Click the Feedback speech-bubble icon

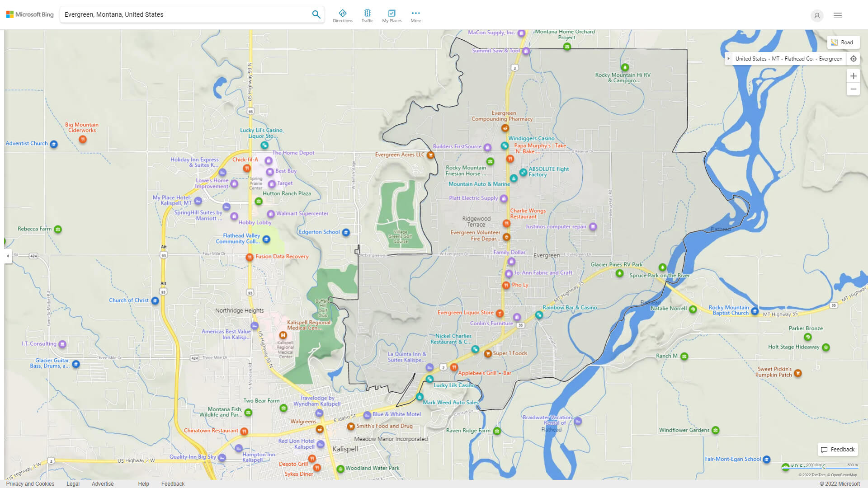tap(825, 450)
